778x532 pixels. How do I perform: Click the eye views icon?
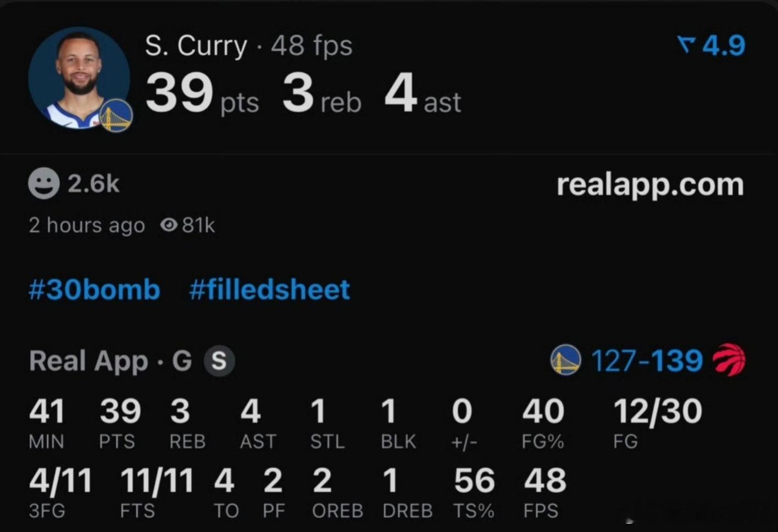[169, 225]
